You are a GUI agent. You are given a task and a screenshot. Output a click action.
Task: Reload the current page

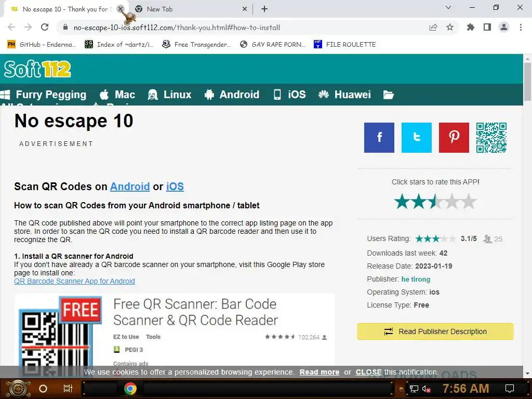45,28
